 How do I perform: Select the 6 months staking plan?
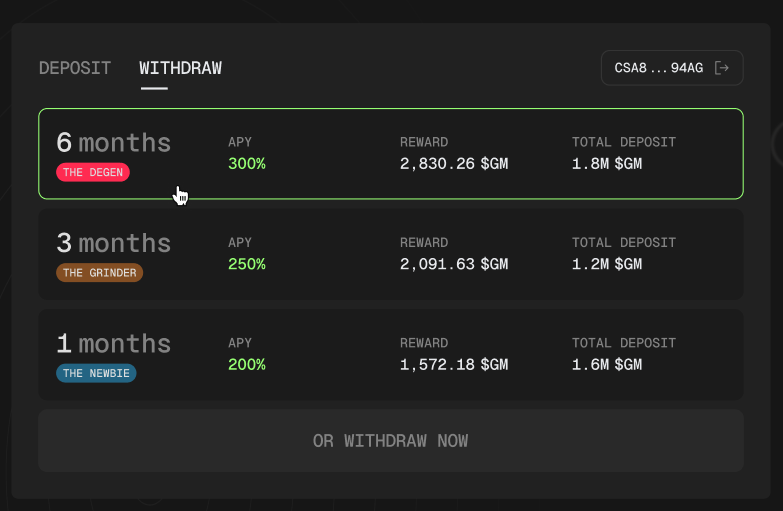[390, 153]
